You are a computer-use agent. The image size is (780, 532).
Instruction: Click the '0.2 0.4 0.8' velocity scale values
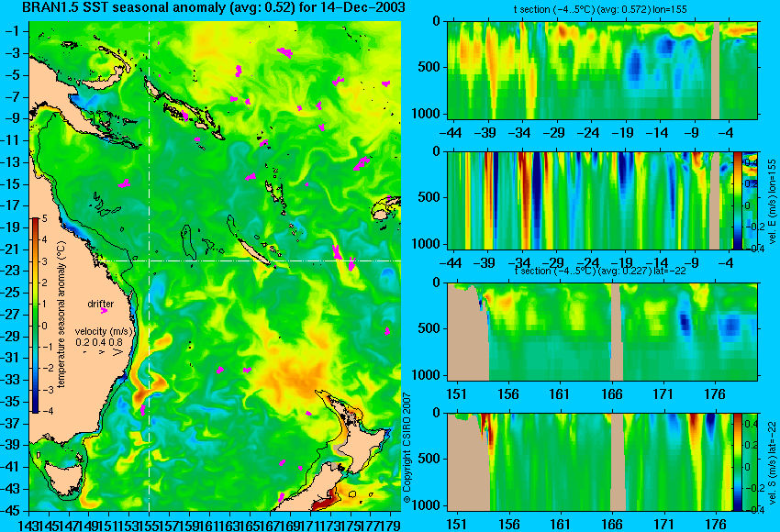99,342
